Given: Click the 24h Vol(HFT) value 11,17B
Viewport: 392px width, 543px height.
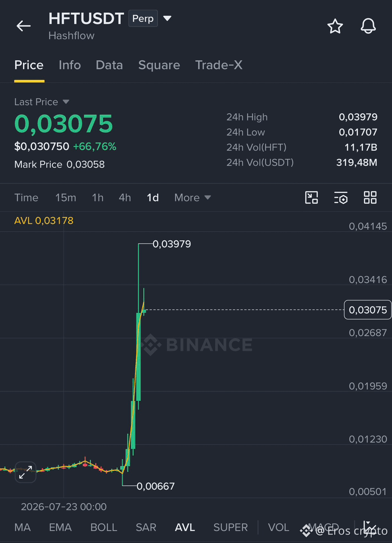Looking at the screenshot, I should pyautogui.click(x=361, y=147).
